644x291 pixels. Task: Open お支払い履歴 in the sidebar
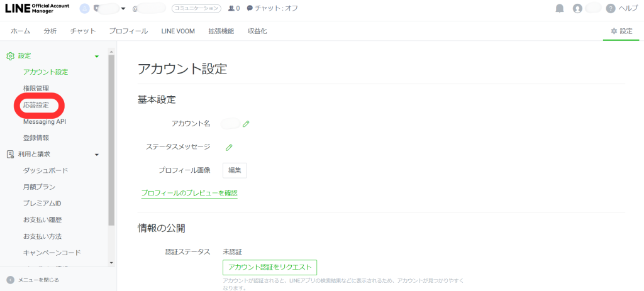click(x=43, y=220)
